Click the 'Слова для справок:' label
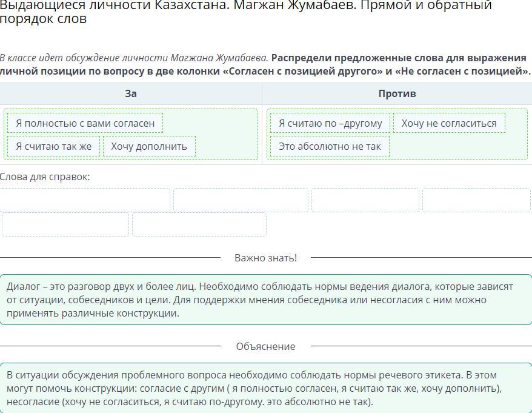 (45, 176)
